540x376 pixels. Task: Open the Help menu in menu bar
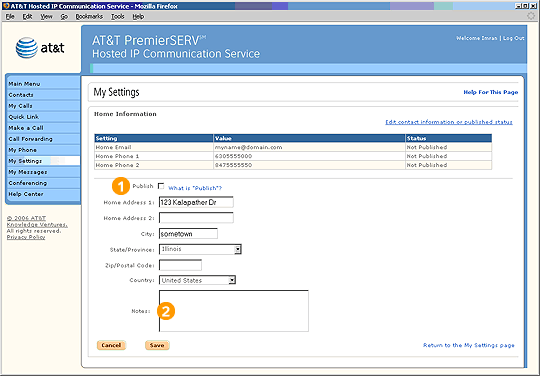pos(138,17)
